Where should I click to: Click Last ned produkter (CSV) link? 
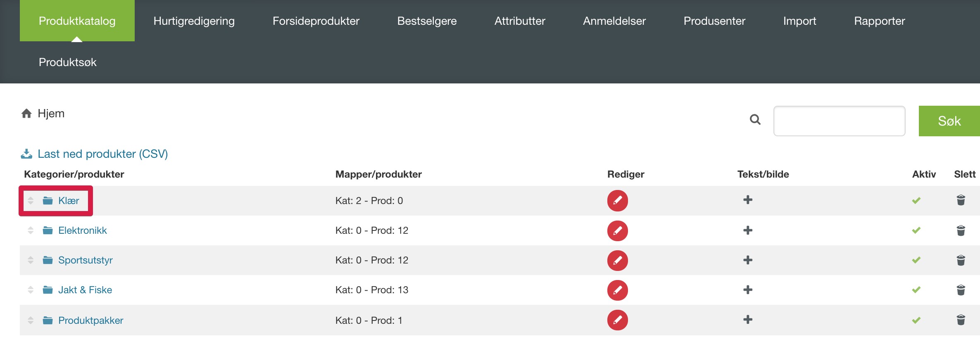pos(102,154)
